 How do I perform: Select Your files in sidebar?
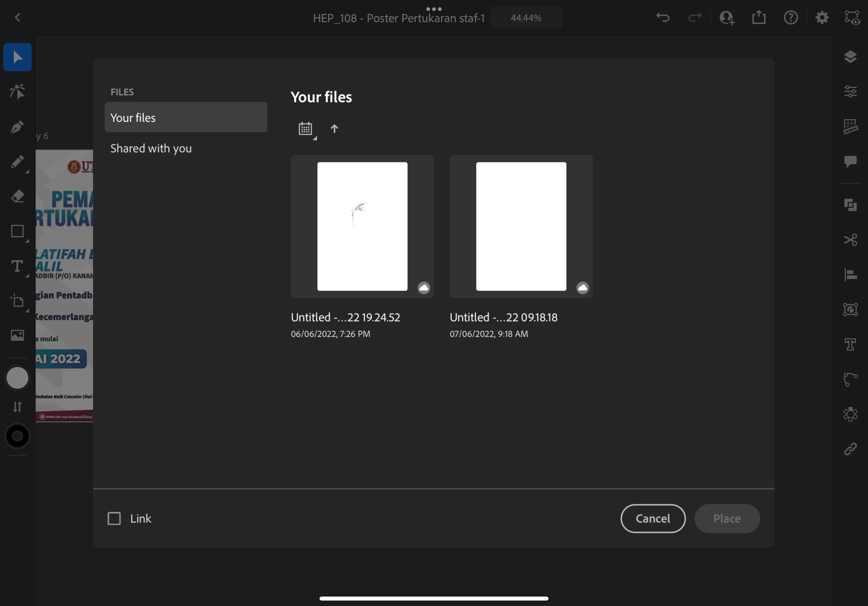[x=186, y=117]
